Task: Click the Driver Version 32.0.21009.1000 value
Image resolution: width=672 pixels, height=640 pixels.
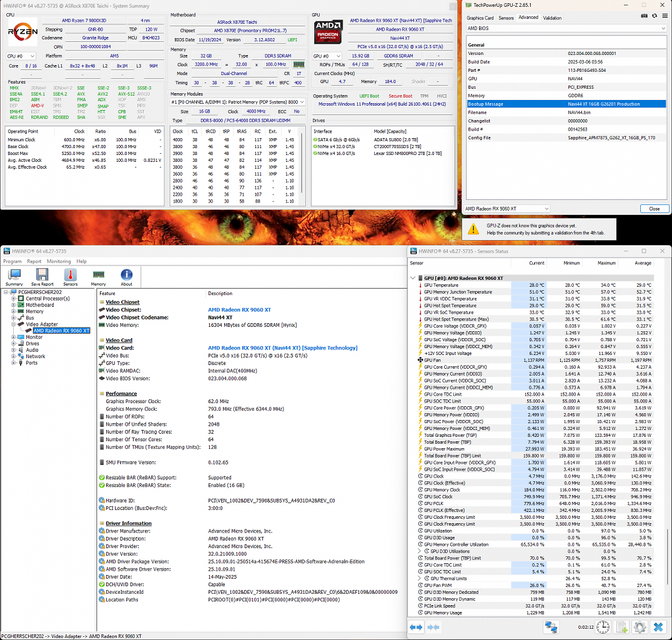Action: tap(227, 554)
